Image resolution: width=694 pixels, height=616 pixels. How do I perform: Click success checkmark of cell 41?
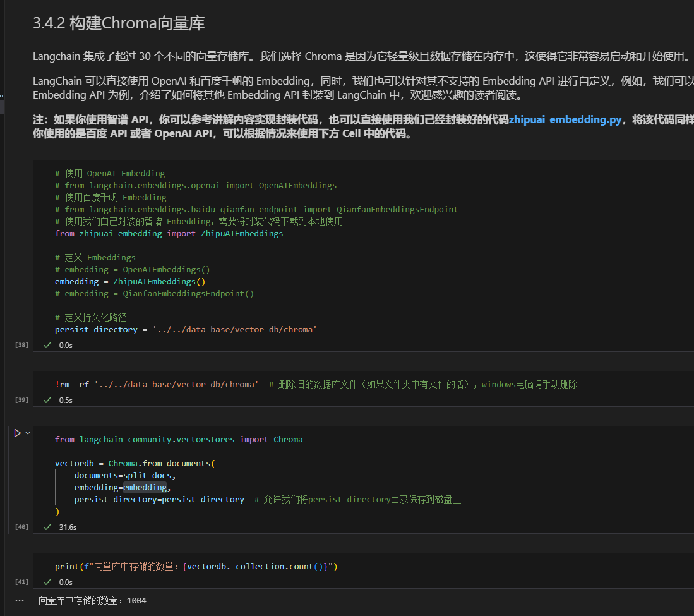point(47,583)
